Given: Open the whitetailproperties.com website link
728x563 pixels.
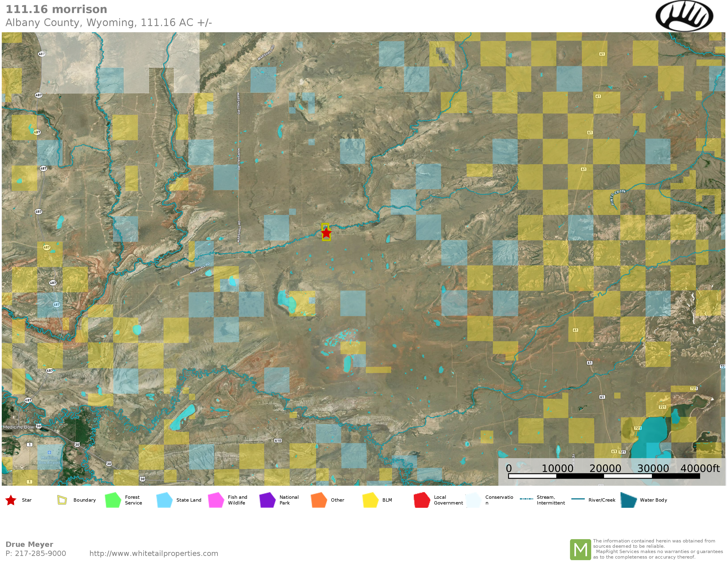Looking at the screenshot, I should pyautogui.click(x=154, y=553).
